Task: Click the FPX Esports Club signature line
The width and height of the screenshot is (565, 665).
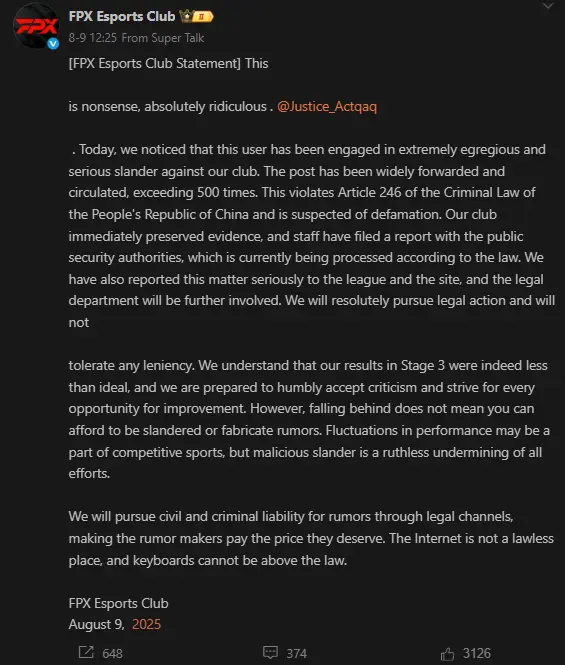Action: pyautogui.click(x=118, y=603)
